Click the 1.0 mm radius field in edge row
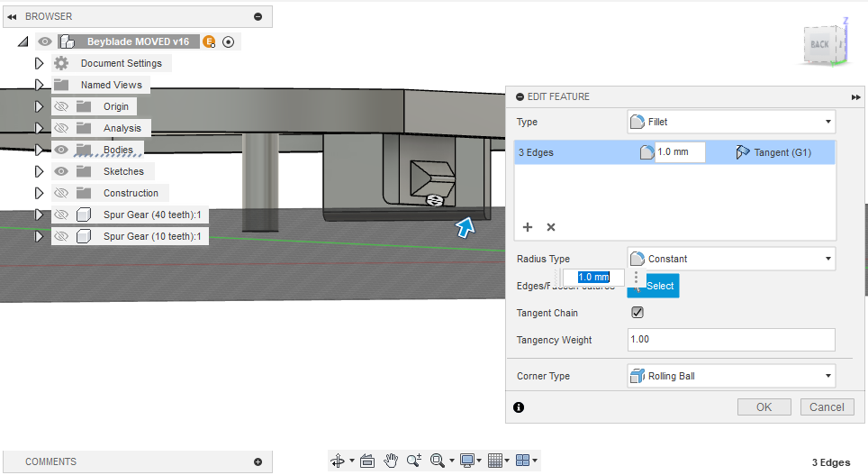The image size is (868, 475). [x=680, y=151]
